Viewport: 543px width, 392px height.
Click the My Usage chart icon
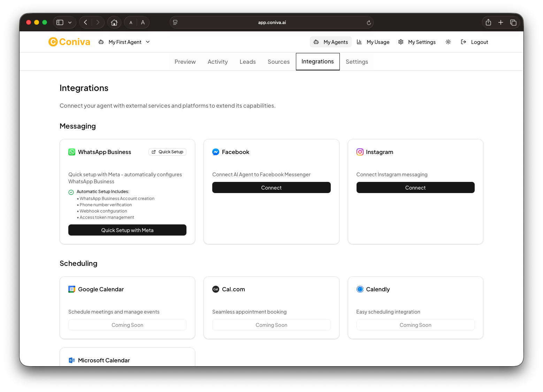point(359,42)
